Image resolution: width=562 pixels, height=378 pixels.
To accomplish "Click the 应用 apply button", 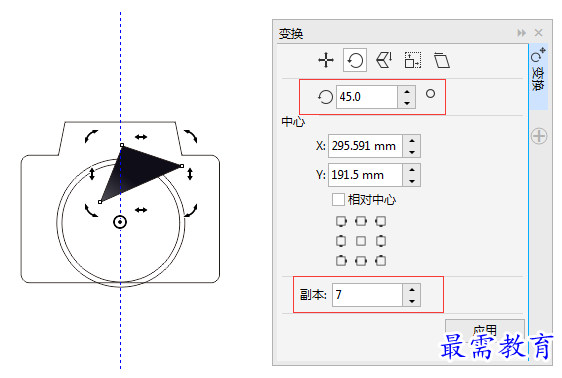I will tap(485, 330).
